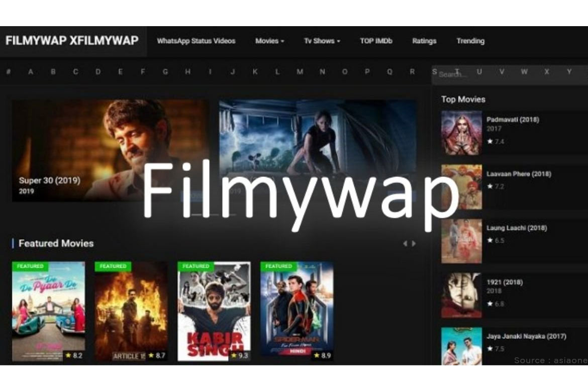Filter titles by letter U
Image resolution: width=588 pixels, height=392 pixels.
pos(479,72)
